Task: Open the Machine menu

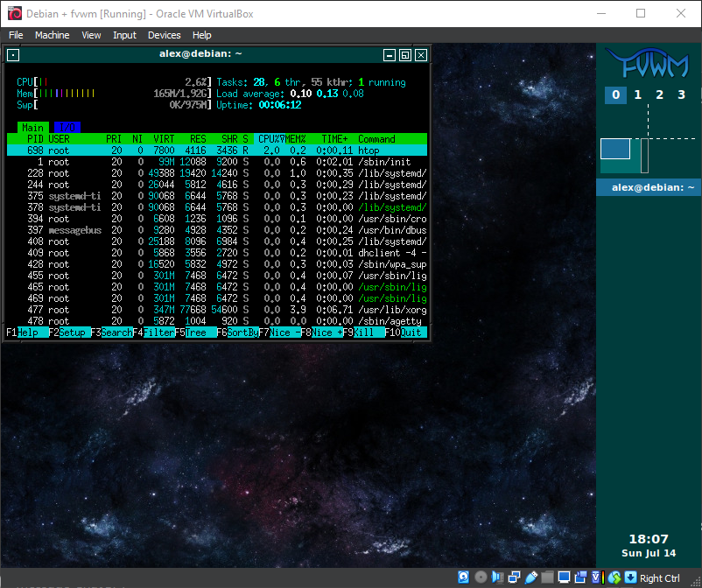Action: (52, 35)
